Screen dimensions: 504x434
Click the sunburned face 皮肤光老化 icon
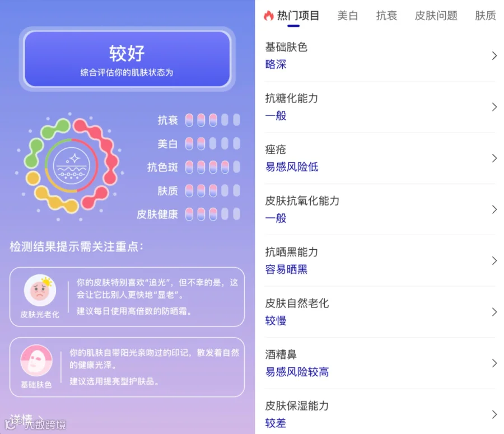(40, 290)
